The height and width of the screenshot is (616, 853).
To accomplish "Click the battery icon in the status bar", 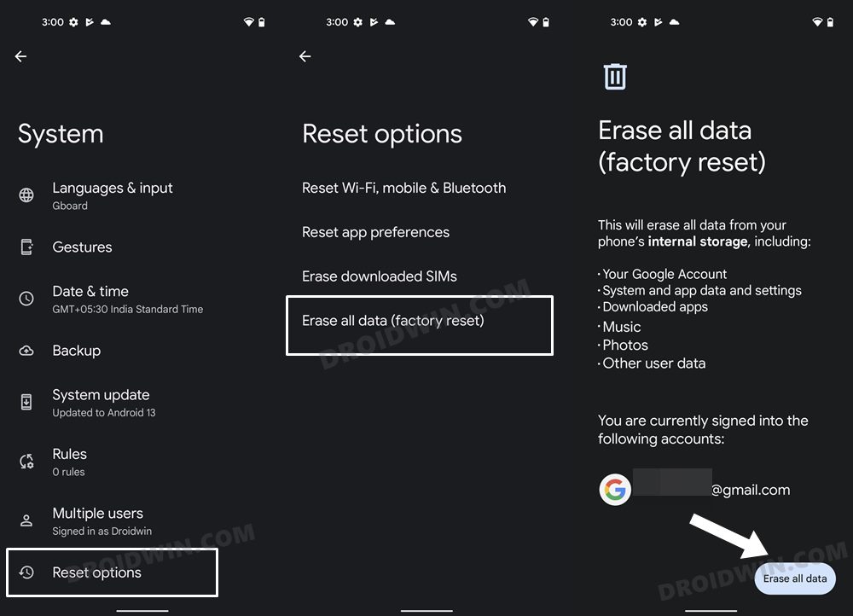I will (263, 21).
